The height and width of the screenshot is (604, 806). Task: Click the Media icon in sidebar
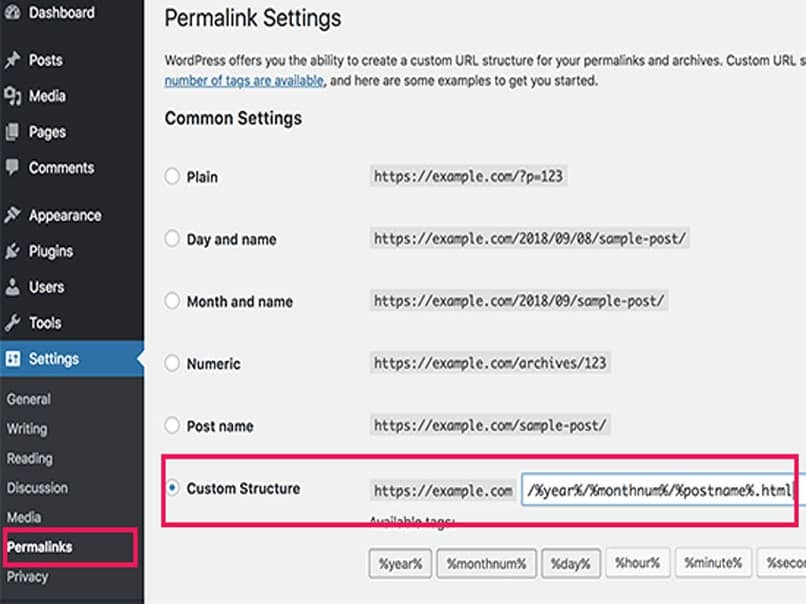[x=12, y=96]
